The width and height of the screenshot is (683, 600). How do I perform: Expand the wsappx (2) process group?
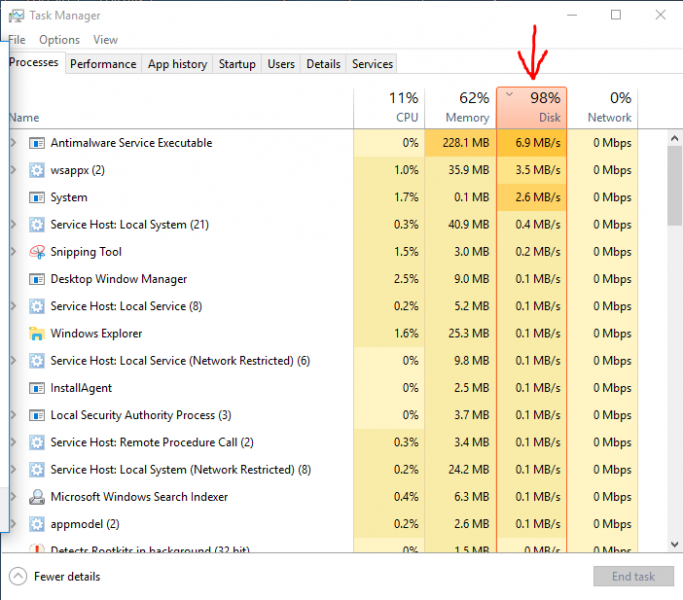tap(13, 170)
